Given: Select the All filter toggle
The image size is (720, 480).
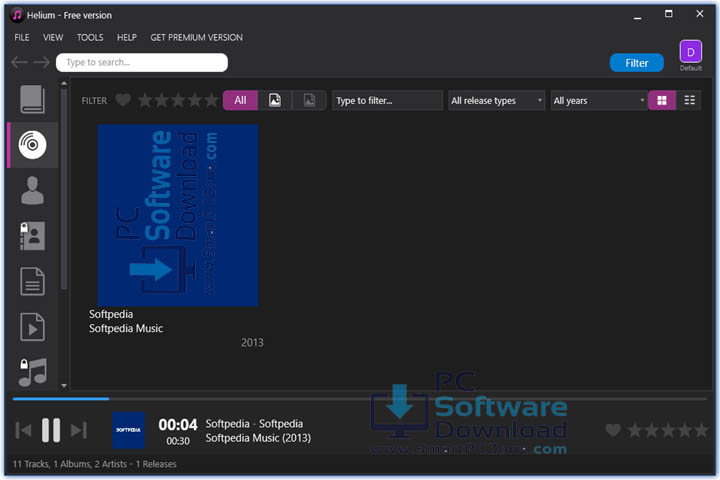Looking at the screenshot, I should [240, 100].
